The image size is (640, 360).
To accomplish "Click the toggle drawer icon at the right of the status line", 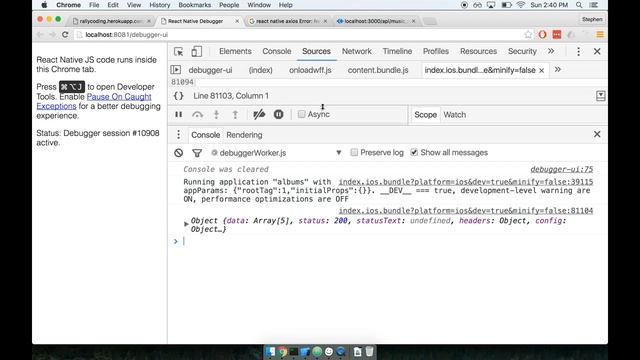I will click(600, 96).
